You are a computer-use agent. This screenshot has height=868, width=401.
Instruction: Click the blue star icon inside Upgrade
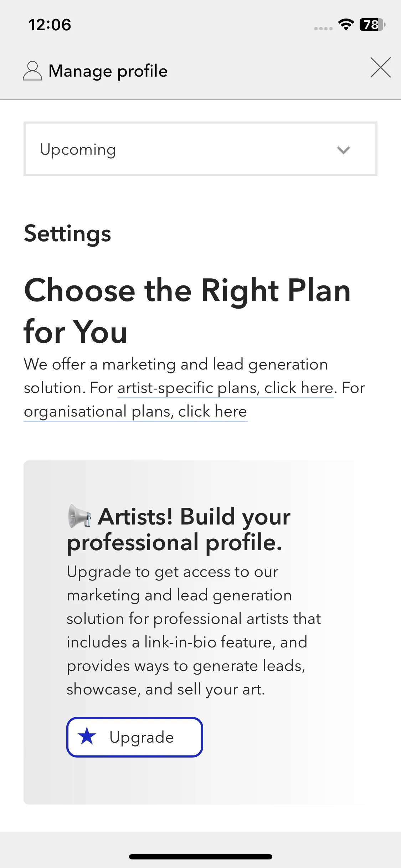(87, 736)
